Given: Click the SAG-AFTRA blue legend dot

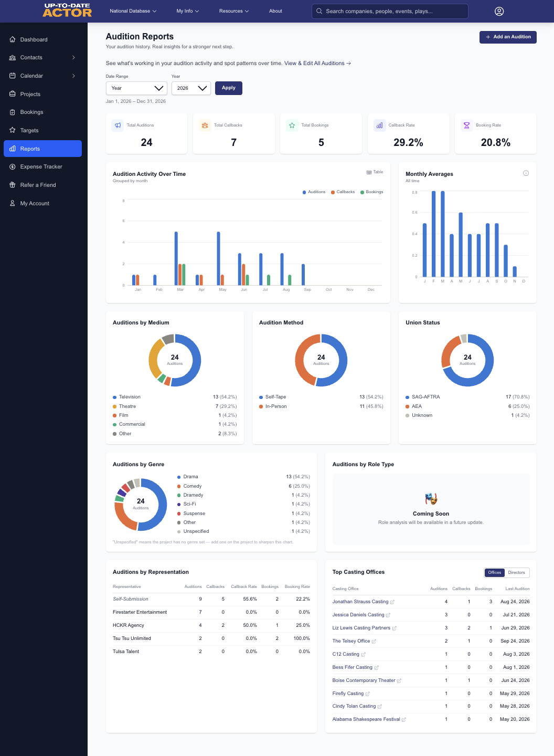Looking at the screenshot, I should [x=407, y=397].
